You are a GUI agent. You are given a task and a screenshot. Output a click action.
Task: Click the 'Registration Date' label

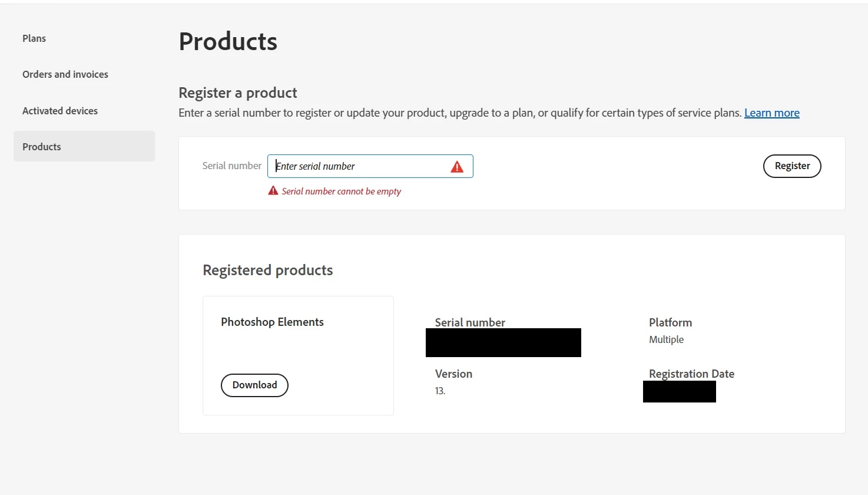[691, 374]
